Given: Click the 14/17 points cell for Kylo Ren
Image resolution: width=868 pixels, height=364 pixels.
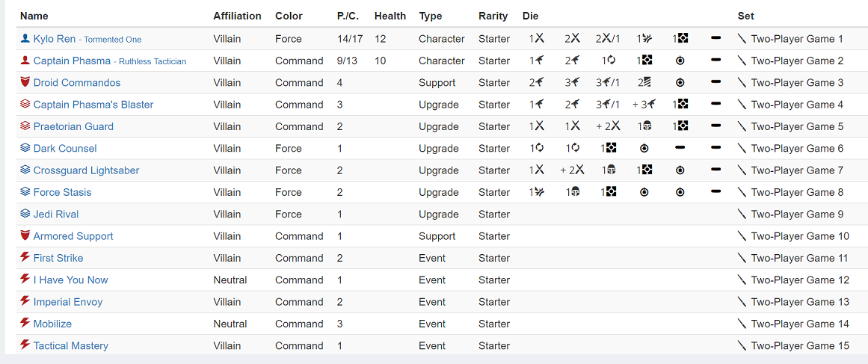Looking at the screenshot, I should click(350, 39).
